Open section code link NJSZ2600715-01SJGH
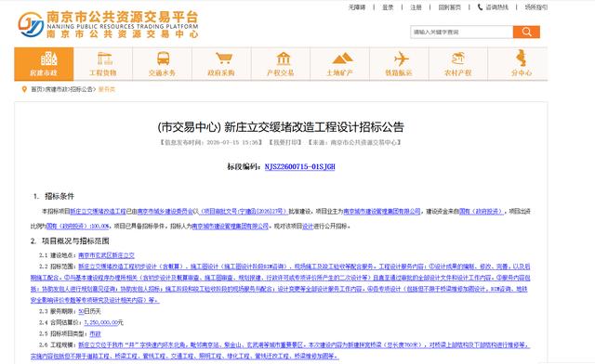The width and height of the screenshot is (595, 364). [x=299, y=166]
